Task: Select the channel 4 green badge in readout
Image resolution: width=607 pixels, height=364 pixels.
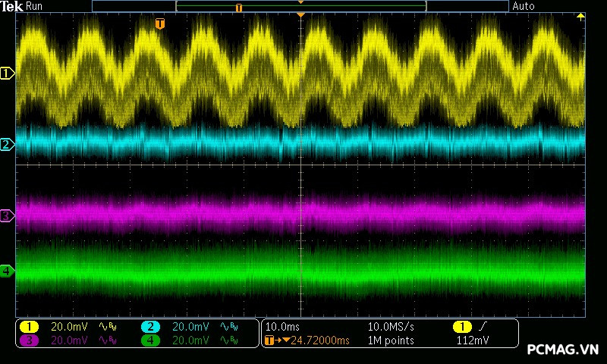Action: [150, 340]
